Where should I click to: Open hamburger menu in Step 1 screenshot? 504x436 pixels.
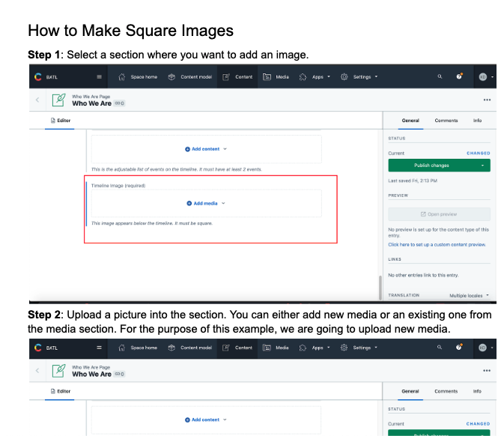point(99,77)
